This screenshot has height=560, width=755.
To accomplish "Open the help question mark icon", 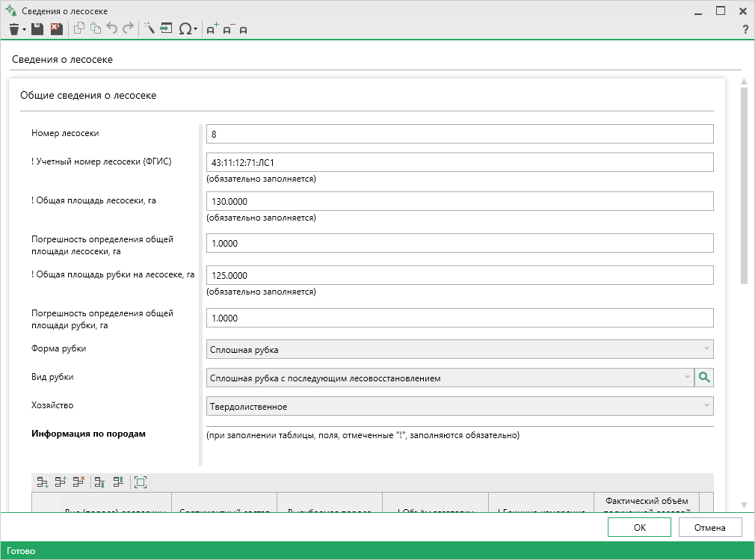I will point(745,29).
